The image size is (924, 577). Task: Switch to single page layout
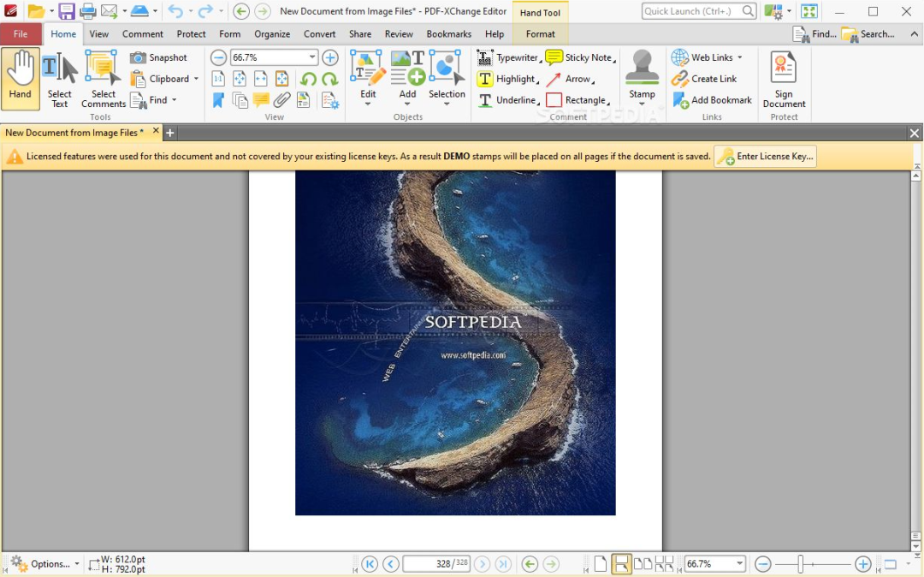pyautogui.click(x=601, y=563)
